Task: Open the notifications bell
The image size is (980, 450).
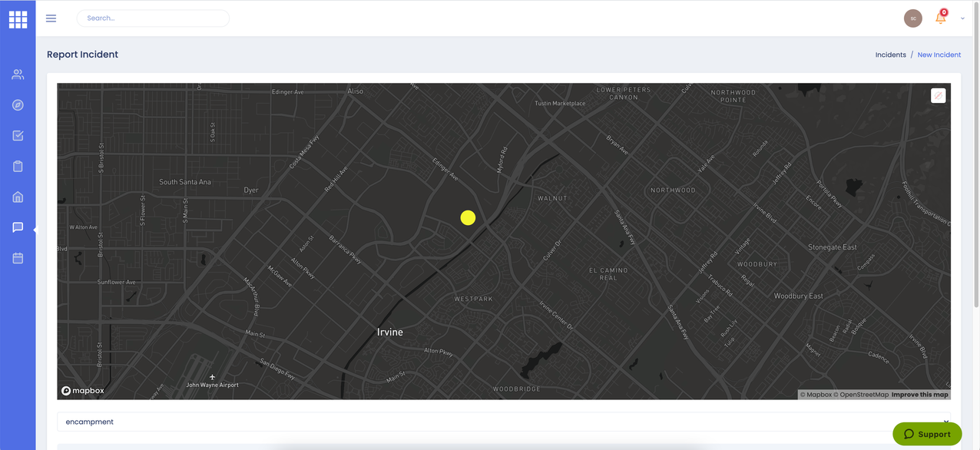Action: point(941,18)
